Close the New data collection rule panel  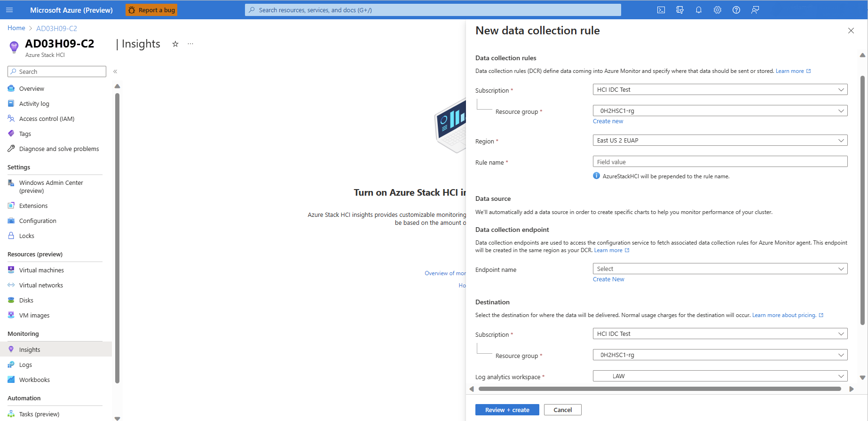click(851, 31)
